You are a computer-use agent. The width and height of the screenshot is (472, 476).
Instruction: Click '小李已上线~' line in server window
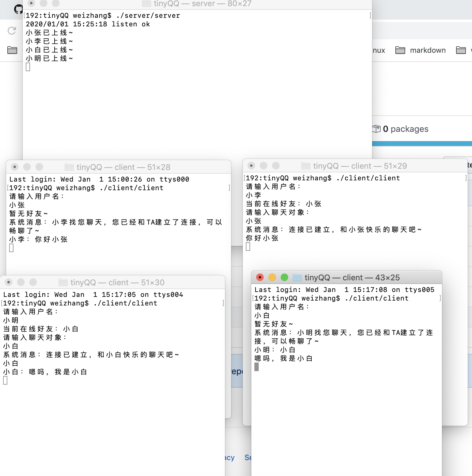coord(49,41)
